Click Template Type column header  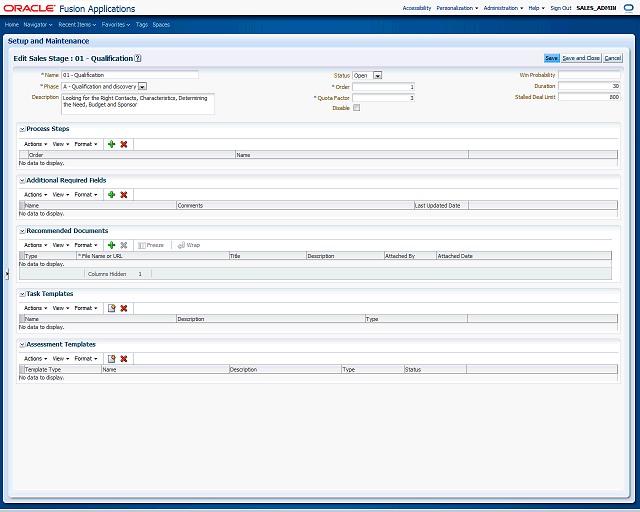(x=62, y=370)
